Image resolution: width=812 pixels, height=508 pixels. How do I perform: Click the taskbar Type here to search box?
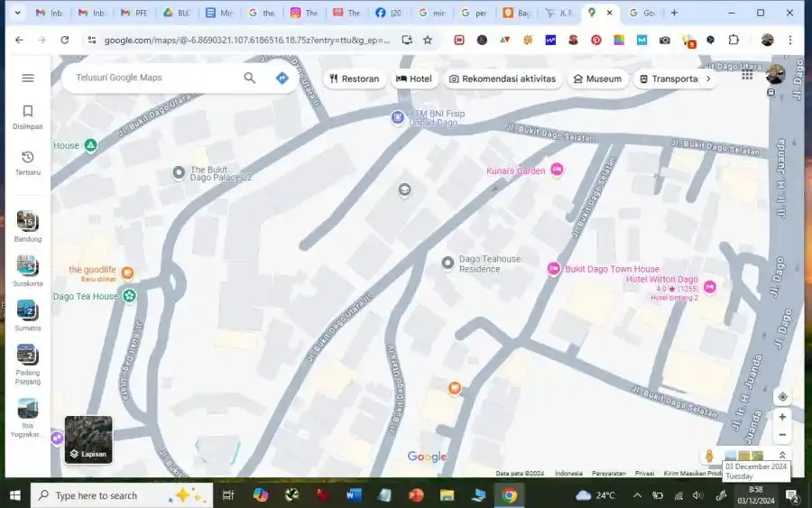click(122, 495)
